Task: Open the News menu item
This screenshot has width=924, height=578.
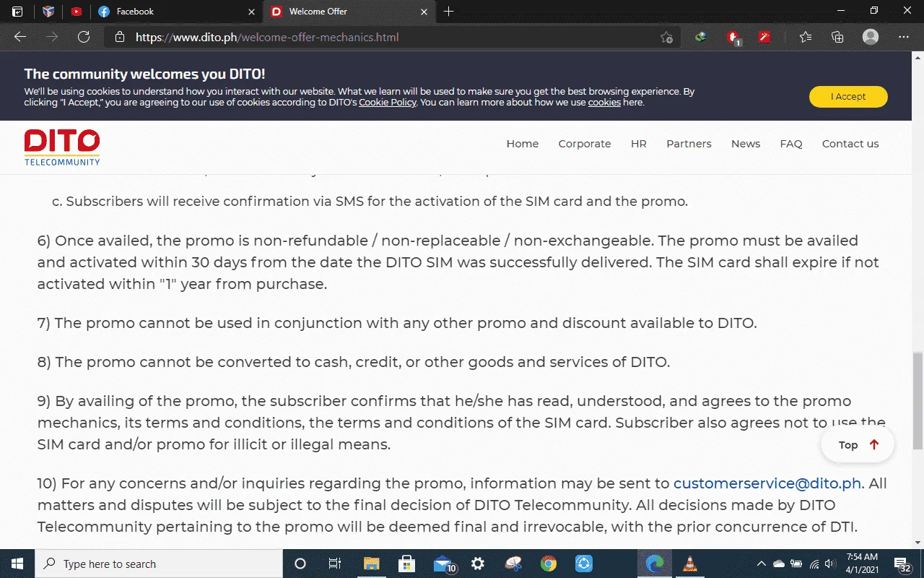Action: point(746,144)
